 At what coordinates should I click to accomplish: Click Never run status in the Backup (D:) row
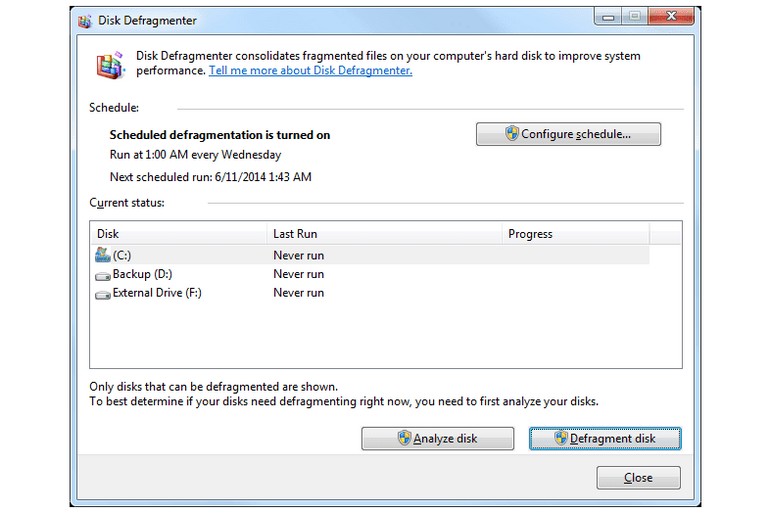coord(298,274)
